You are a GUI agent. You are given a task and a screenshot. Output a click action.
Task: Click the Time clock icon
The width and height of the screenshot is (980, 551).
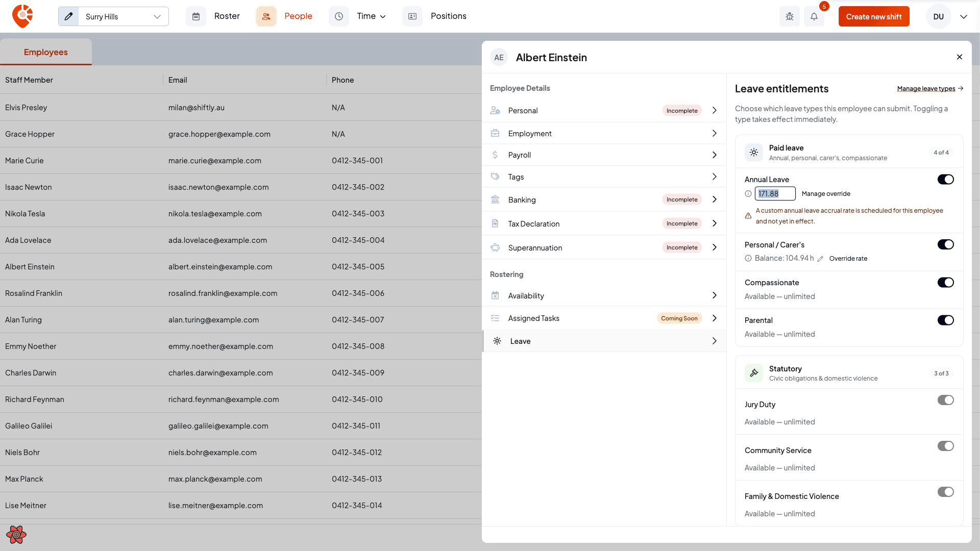339,16
